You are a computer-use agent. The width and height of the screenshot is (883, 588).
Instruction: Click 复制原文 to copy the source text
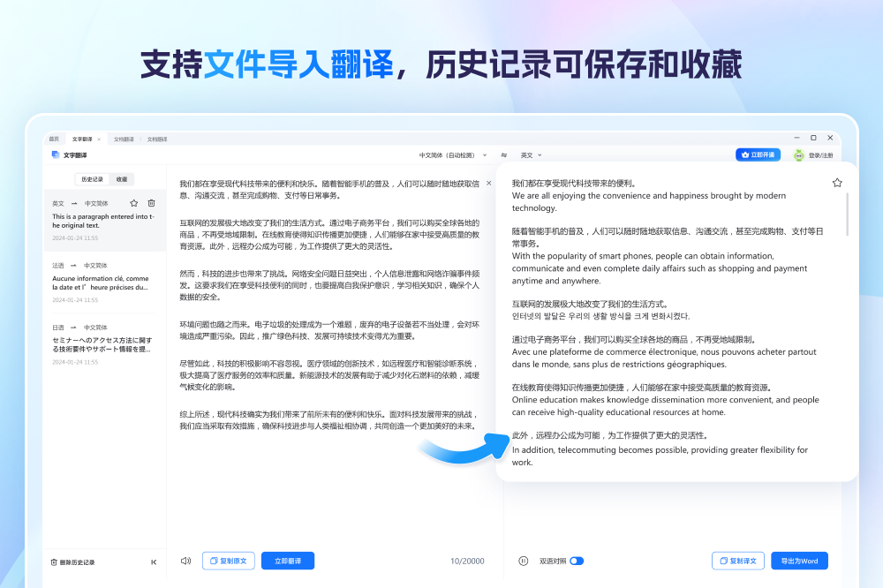[x=227, y=561]
